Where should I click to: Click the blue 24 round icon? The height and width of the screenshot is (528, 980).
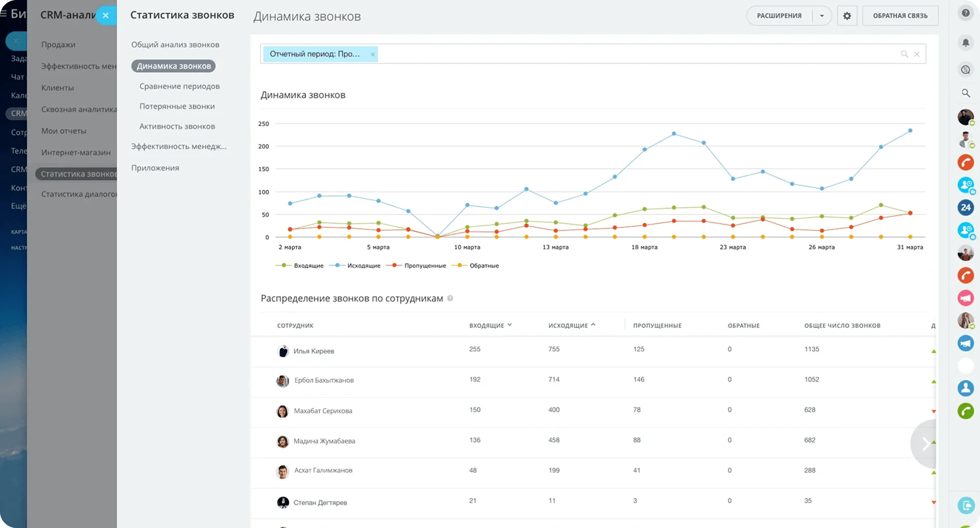(x=966, y=207)
